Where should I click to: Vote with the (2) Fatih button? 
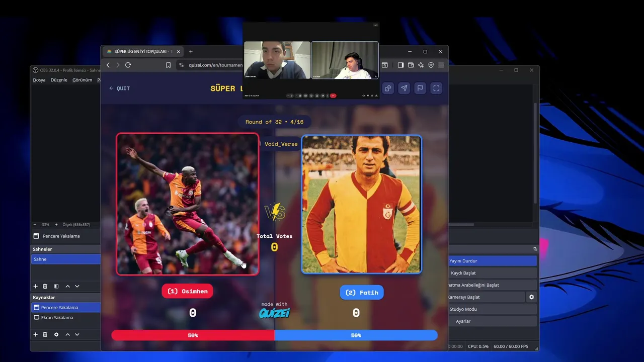pyautogui.click(x=361, y=292)
